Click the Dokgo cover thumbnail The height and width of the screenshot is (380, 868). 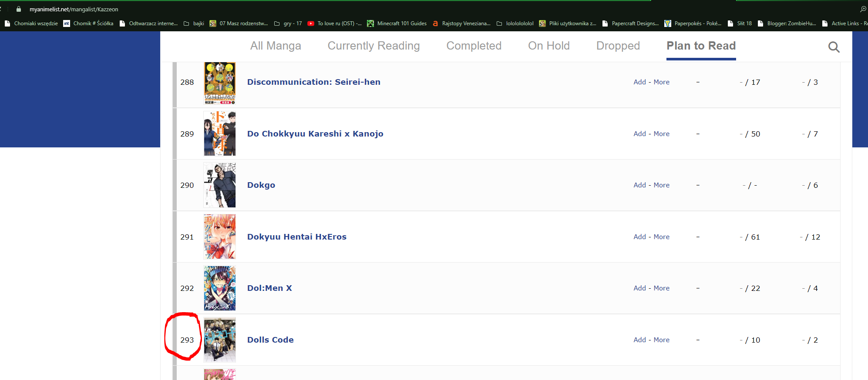tap(220, 185)
